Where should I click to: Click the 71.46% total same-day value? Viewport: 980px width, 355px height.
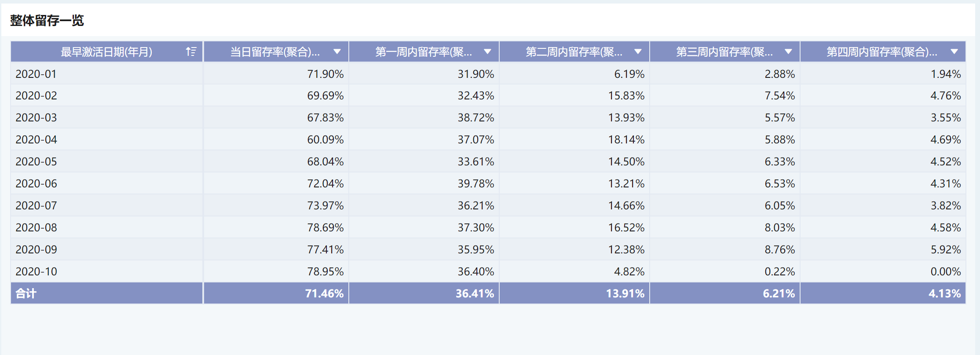point(324,293)
